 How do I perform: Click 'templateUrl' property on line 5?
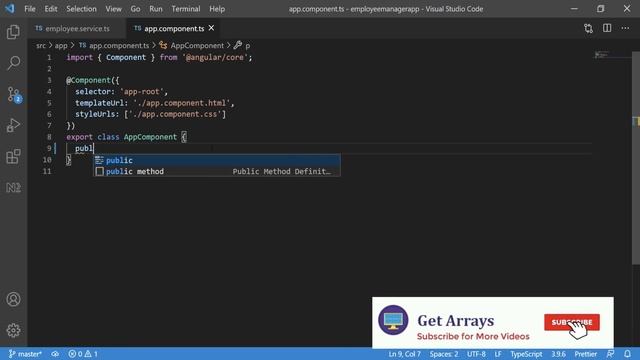(99, 103)
